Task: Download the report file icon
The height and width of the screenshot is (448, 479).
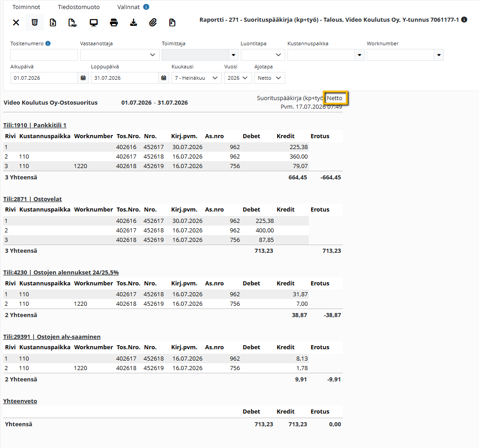Action: pos(134,23)
